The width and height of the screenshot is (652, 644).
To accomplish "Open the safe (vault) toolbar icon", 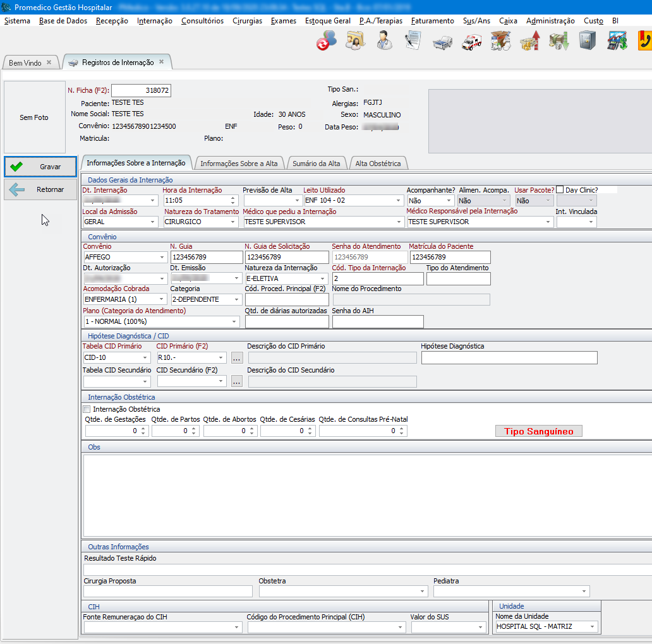I will tap(588, 42).
